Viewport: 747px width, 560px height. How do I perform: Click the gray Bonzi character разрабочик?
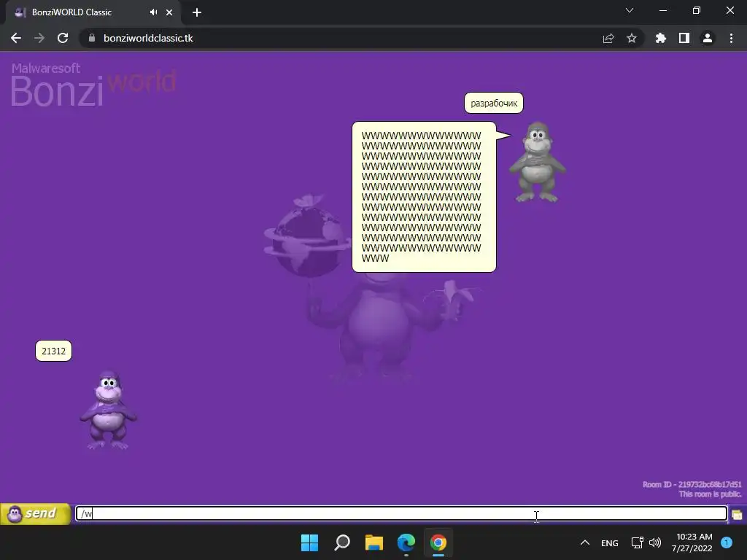point(538,162)
